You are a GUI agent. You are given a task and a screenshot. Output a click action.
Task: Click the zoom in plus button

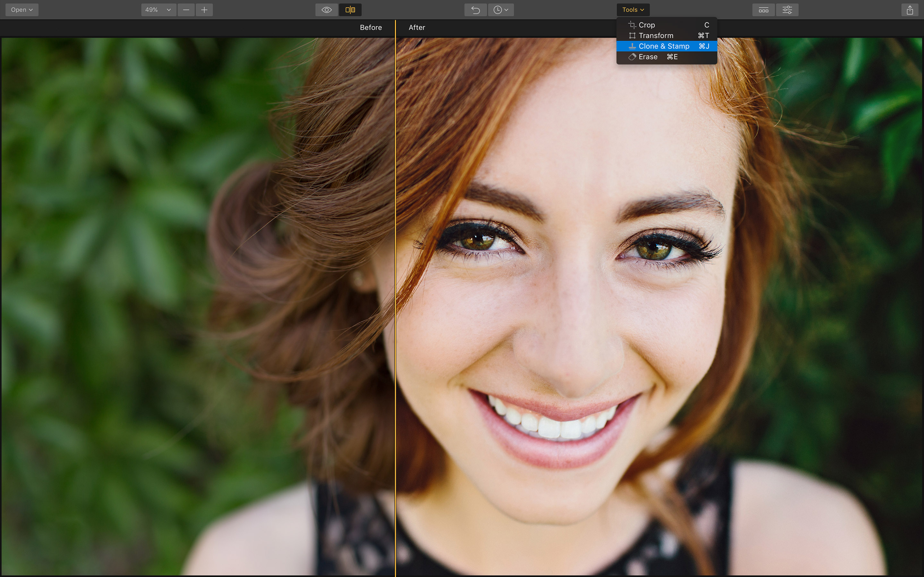[x=204, y=10]
